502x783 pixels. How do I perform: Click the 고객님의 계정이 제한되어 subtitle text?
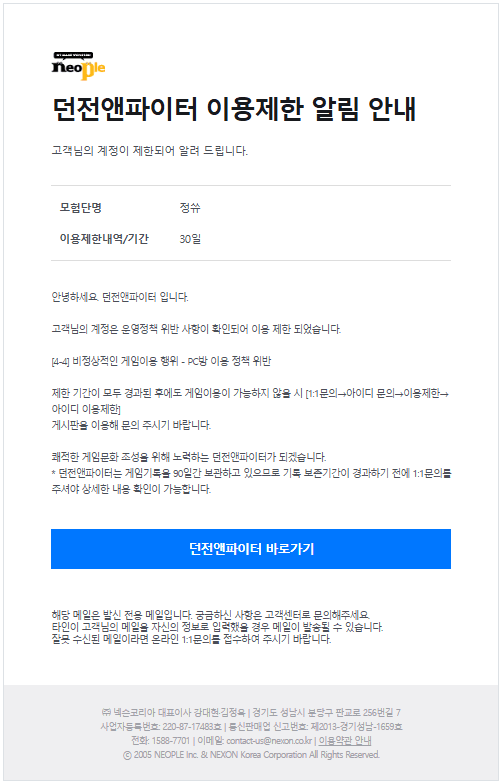(x=149, y=150)
